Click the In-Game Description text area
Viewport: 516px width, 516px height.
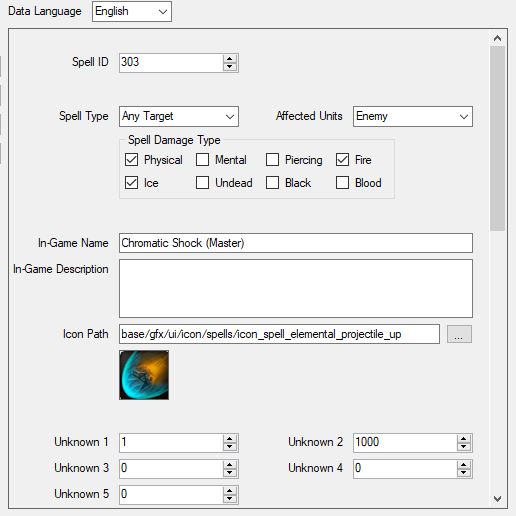point(296,289)
